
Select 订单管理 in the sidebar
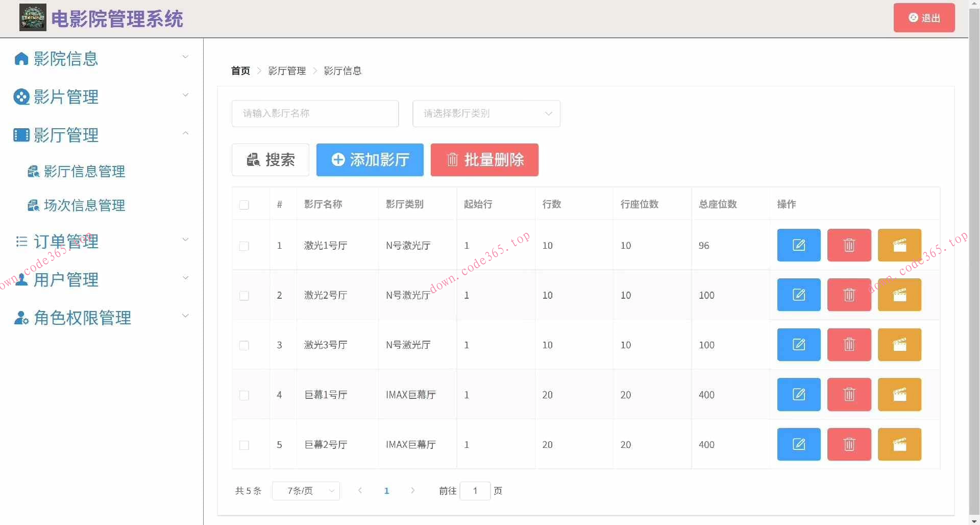66,241
